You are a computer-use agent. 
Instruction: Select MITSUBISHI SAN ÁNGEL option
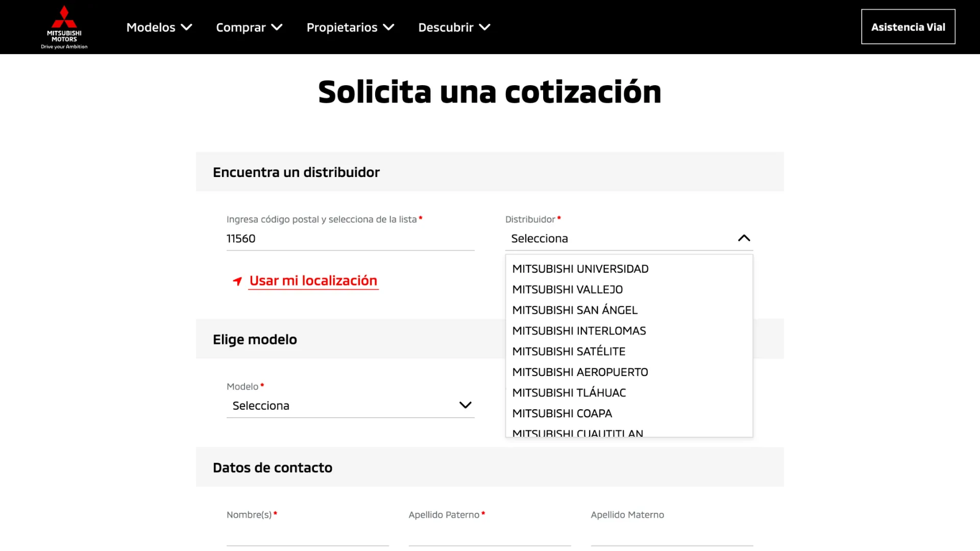pyautogui.click(x=575, y=310)
